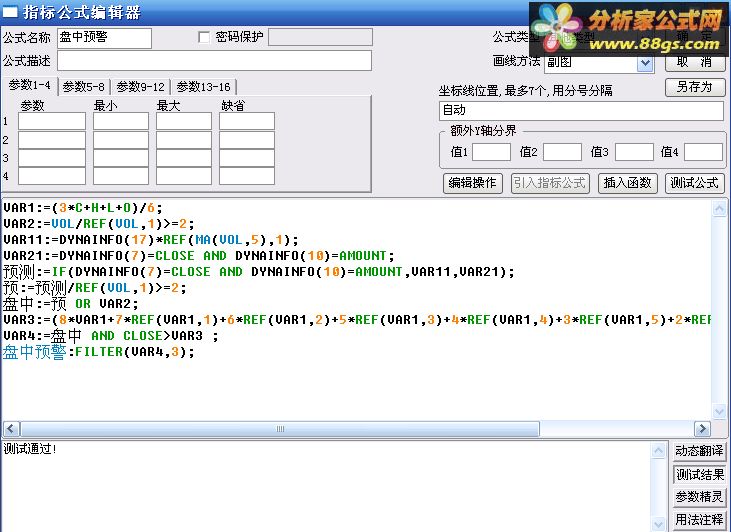Click the output panel scroll-up arrow
Image resolution: width=731 pixels, height=532 pixels.
pos(658,450)
